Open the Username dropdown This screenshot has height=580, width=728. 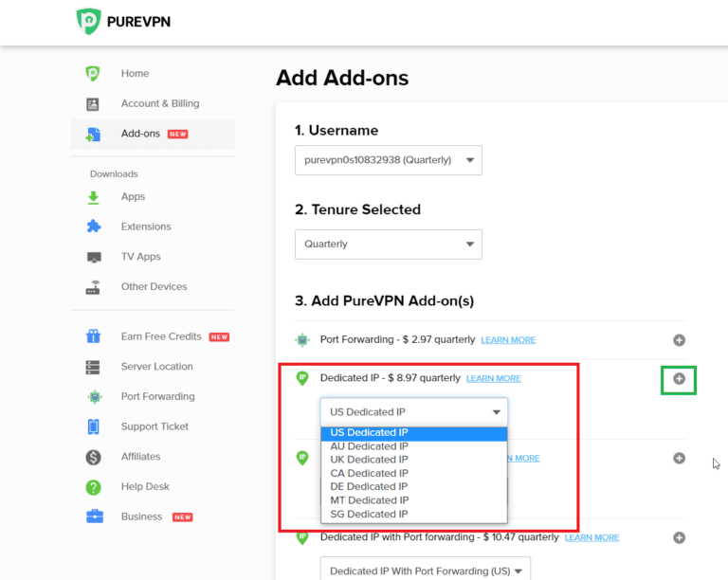388,160
